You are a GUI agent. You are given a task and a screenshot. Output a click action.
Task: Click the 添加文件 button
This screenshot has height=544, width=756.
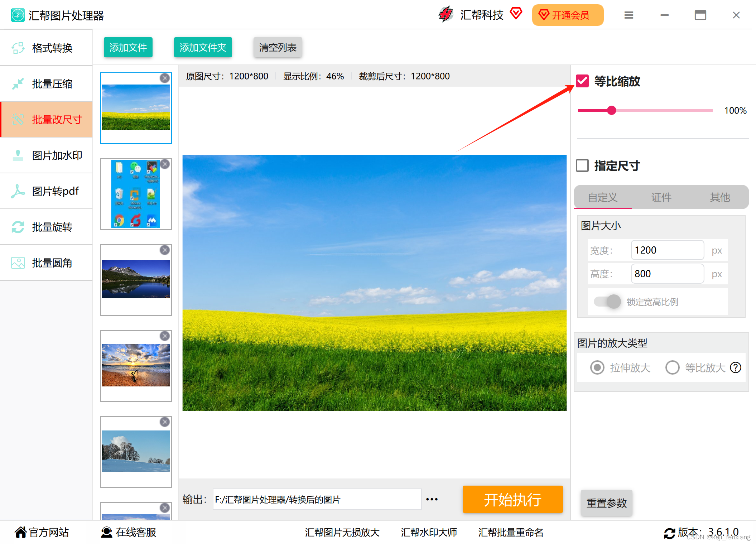pyautogui.click(x=128, y=47)
